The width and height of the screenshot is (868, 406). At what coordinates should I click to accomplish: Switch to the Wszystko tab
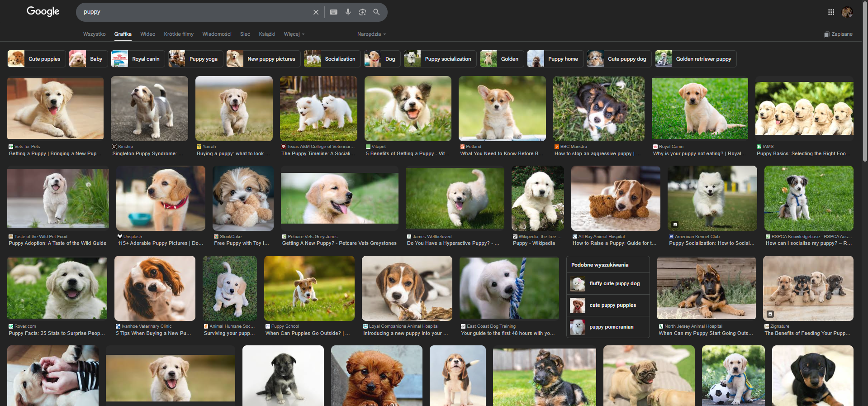[x=94, y=34]
